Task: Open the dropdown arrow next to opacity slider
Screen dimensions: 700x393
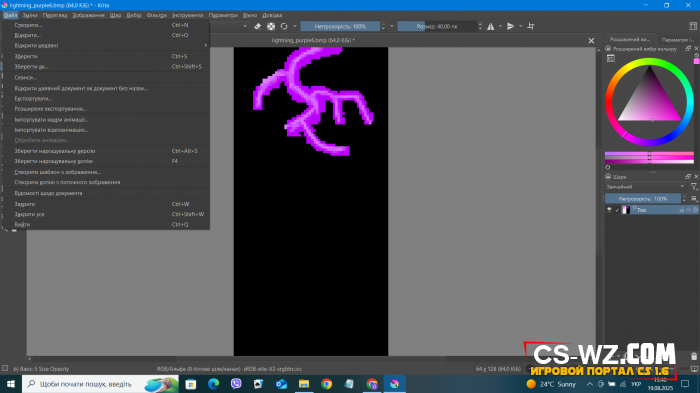Action: (392, 26)
